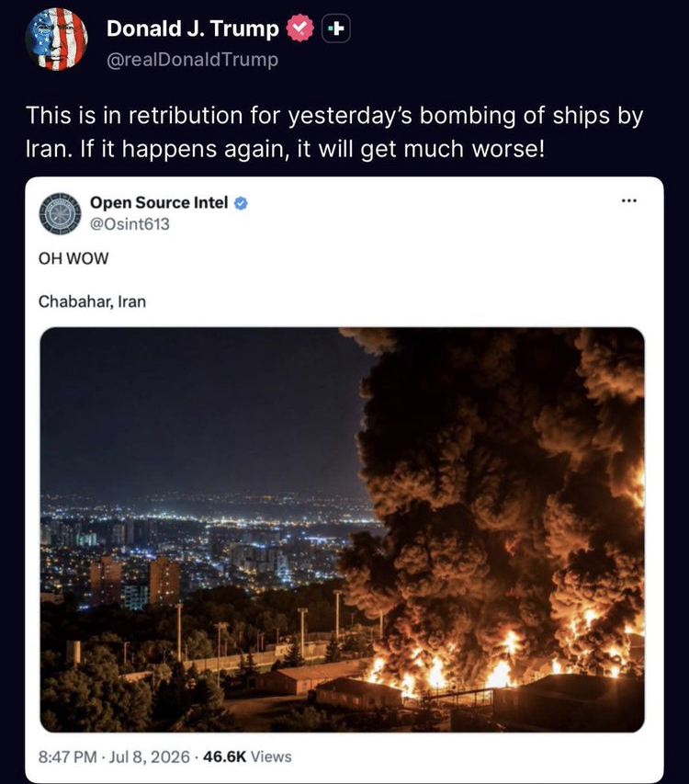Click the 'If it happens again' sentence
689x784 pixels.
pyautogui.click(x=312, y=149)
